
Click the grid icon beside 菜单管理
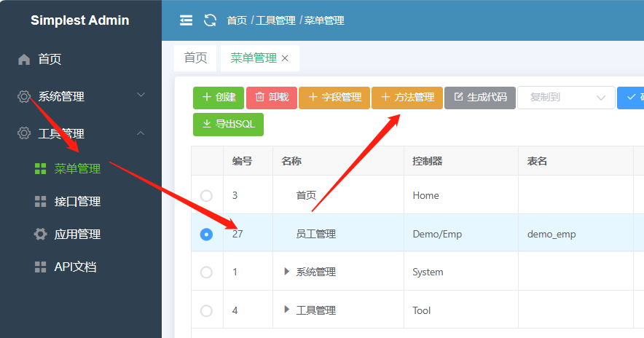[41, 169]
